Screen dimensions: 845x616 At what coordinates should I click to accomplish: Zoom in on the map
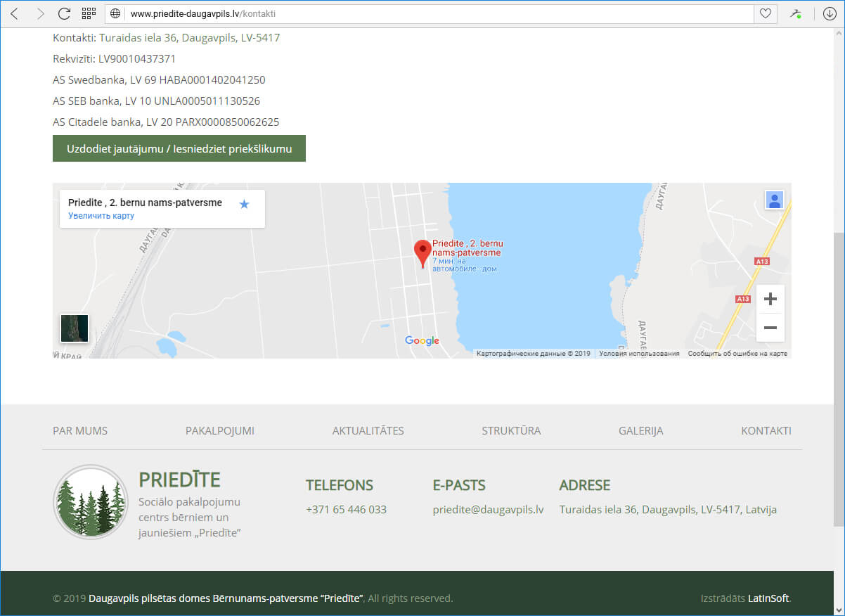coord(770,300)
